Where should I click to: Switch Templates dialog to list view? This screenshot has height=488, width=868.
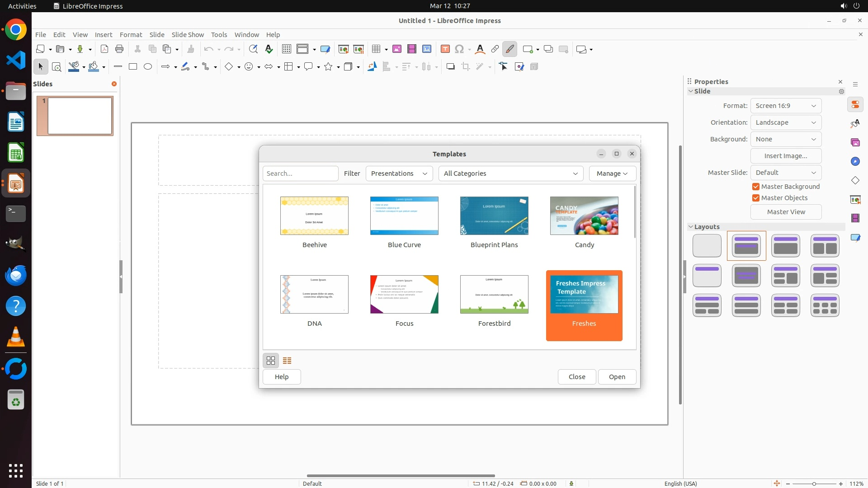pos(287,361)
